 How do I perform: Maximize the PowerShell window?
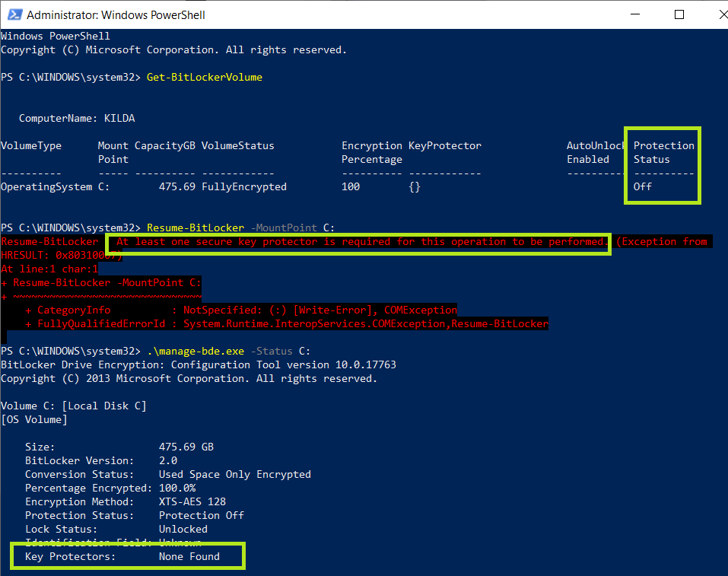tap(679, 14)
